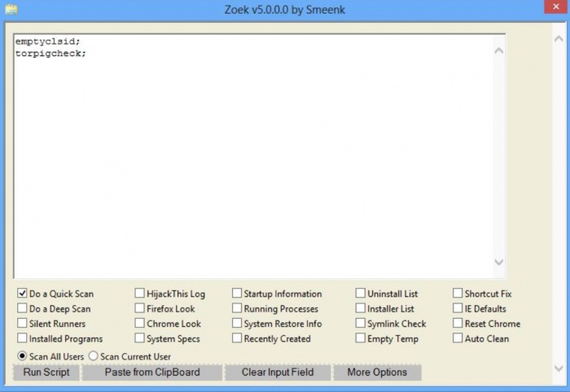
Task: Click window scrollbar down arrow
Action: (559, 368)
